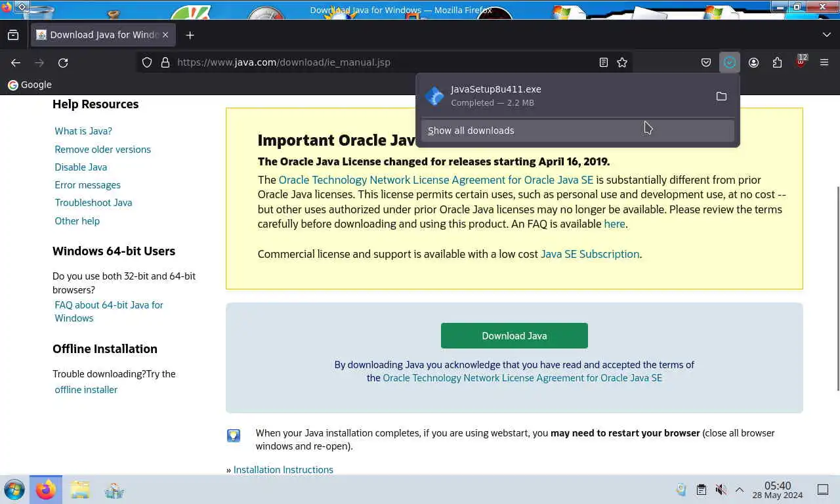Open the uBlock Origin extension icon

(x=801, y=62)
